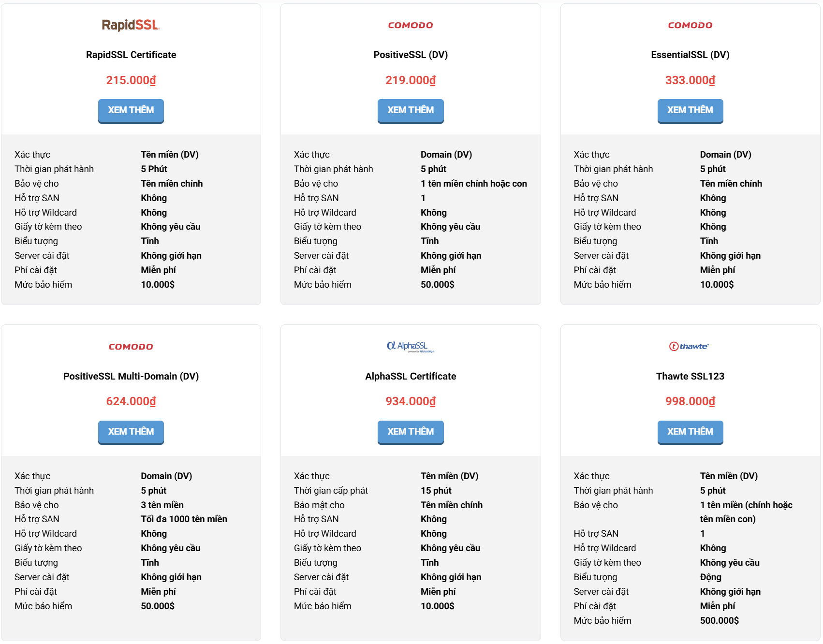Click the 215.000₫ price
The width and height of the screenshot is (823, 644).
click(x=131, y=80)
